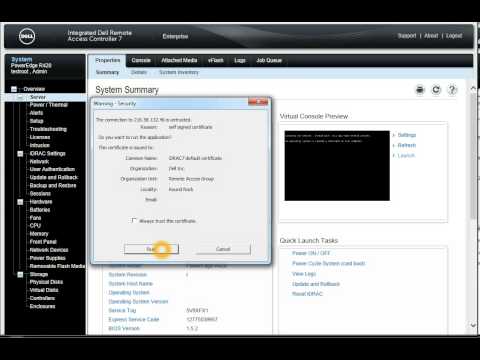Open Virtual Console Settings link
Viewport: 480px width, 360px height.
[x=407, y=135]
